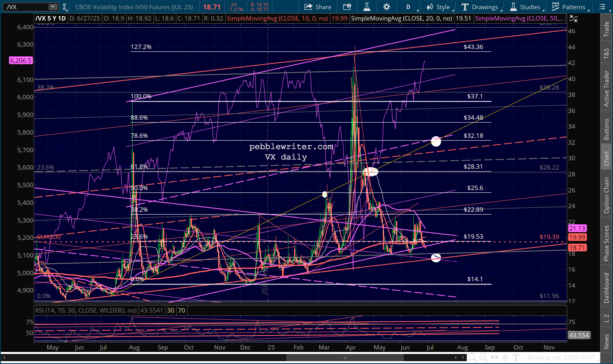This screenshot has height=364, width=613.
Task: Select the white circle marker below 18
Action: (436, 258)
